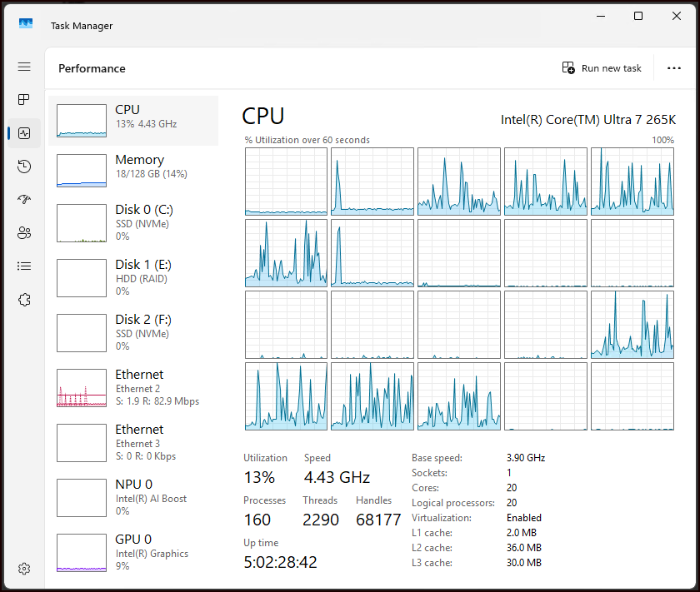Select GPU 0 Intel Graphics entry

[x=133, y=552]
